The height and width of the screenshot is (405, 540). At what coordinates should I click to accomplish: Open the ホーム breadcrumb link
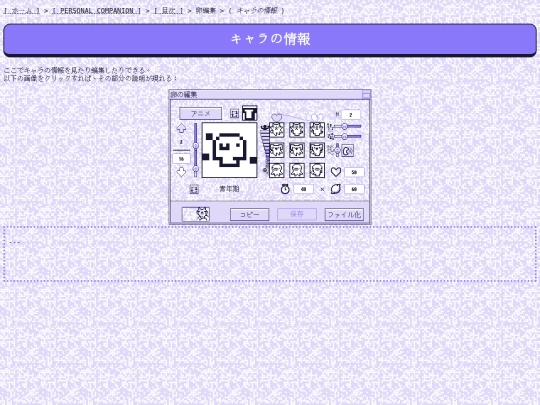point(21,11)
